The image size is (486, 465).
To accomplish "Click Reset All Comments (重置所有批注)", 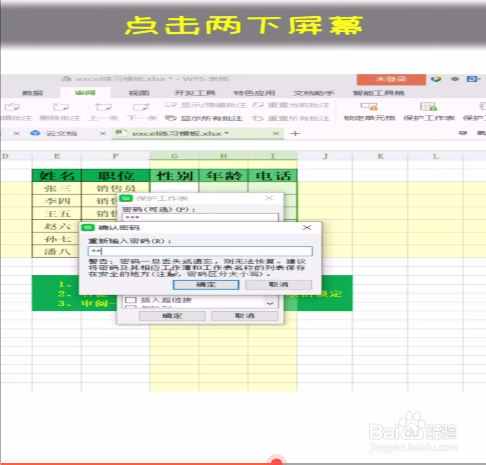I will coord(291,118).
